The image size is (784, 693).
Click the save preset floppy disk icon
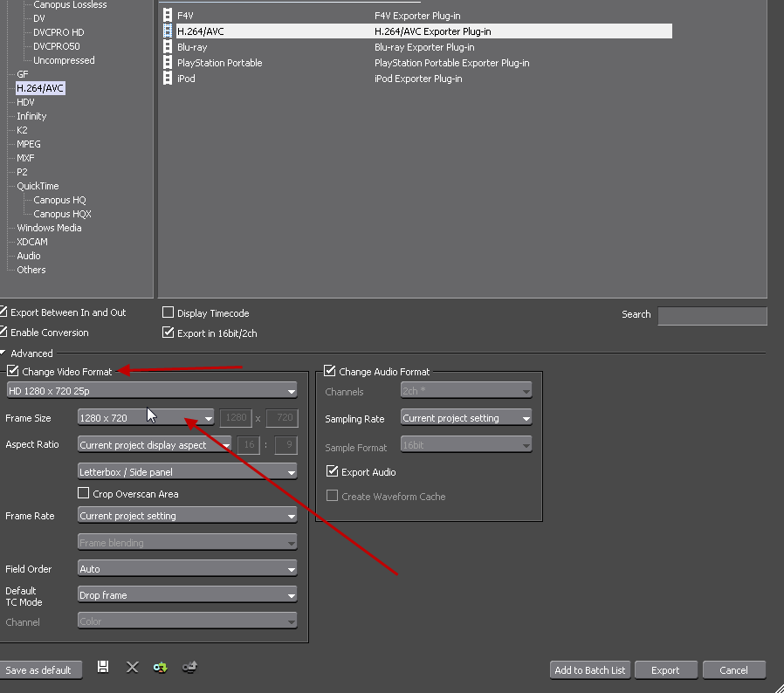coord(103,667)
